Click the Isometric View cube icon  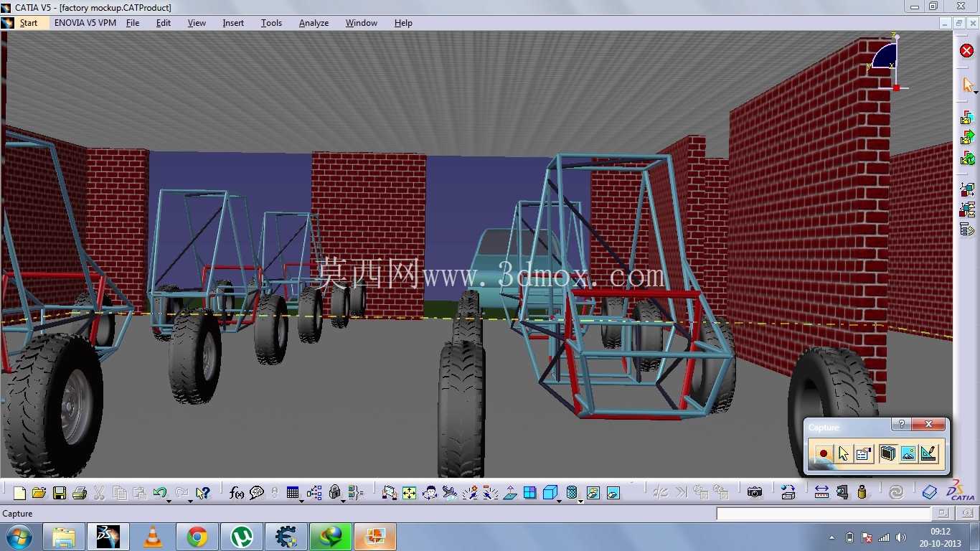tap(550, 493)
